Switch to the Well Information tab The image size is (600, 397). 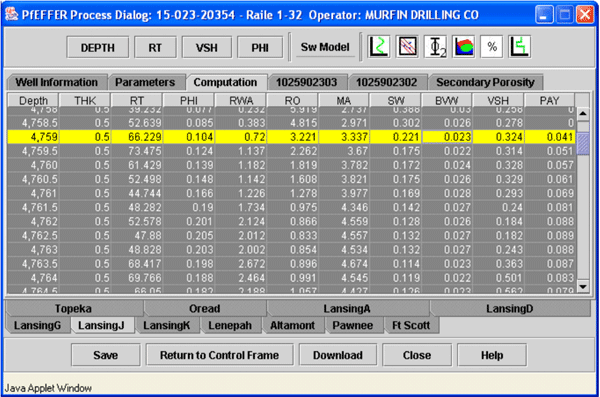coord(56,82)
